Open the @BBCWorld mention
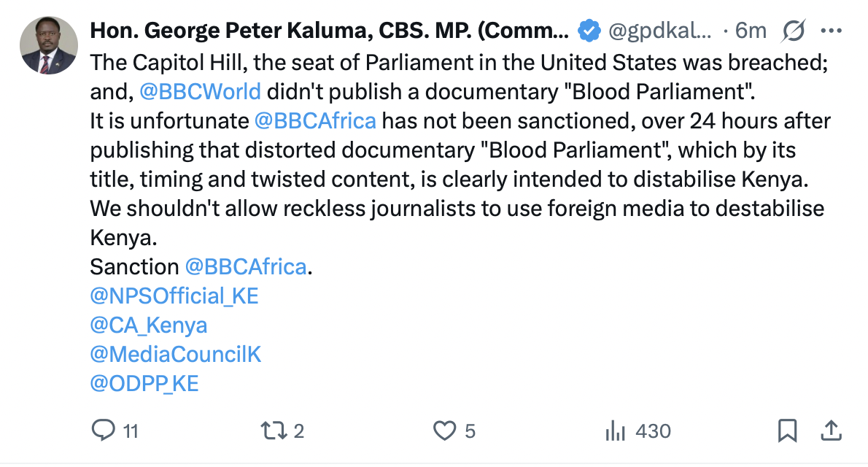 pyautogui.click(x=199, y=92)
